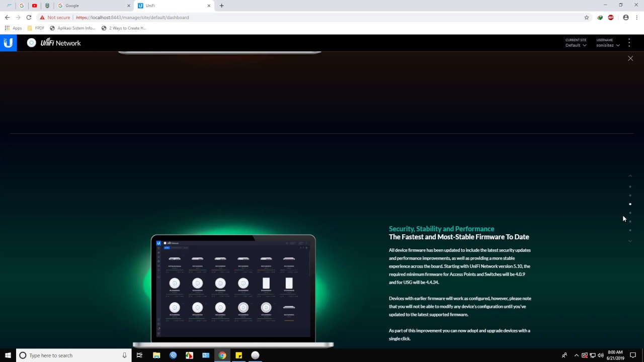
Task: Open File Explorer from the taskbar
Action: click(156, 355)
